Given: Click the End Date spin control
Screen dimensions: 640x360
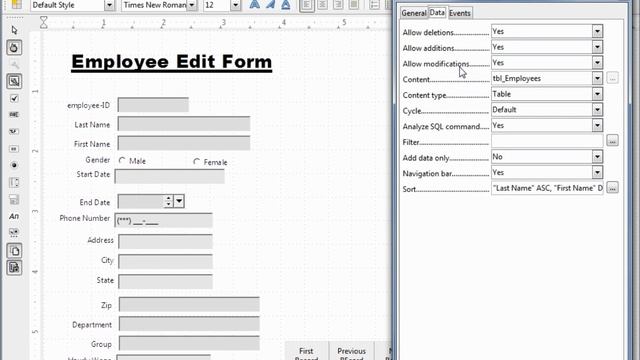Looking at the screenshot, I should click(x=169, y=201).
